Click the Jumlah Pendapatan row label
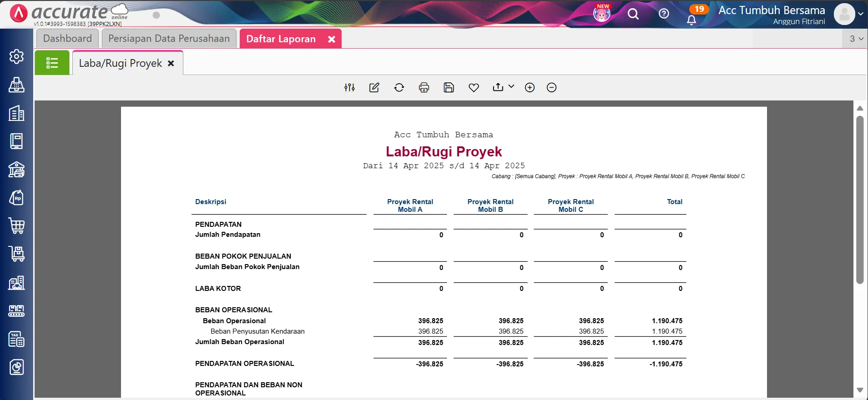The width and height of the screenshot is (868, 400). pos(228,235)
